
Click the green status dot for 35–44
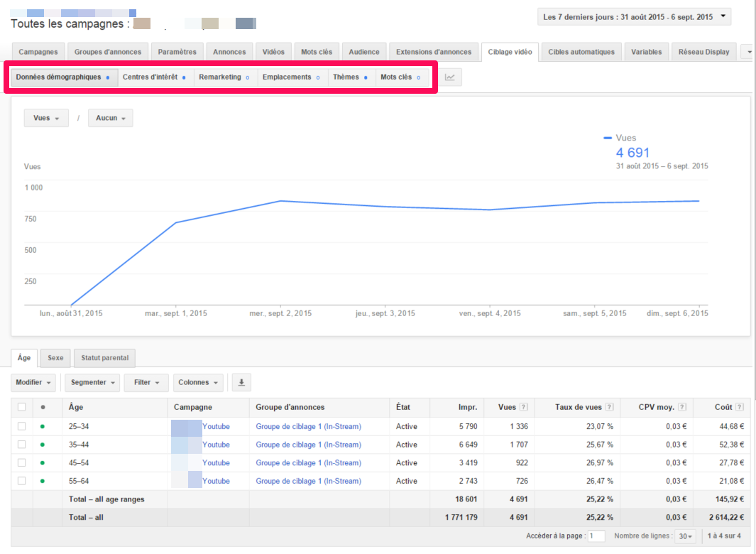[43, 445]
